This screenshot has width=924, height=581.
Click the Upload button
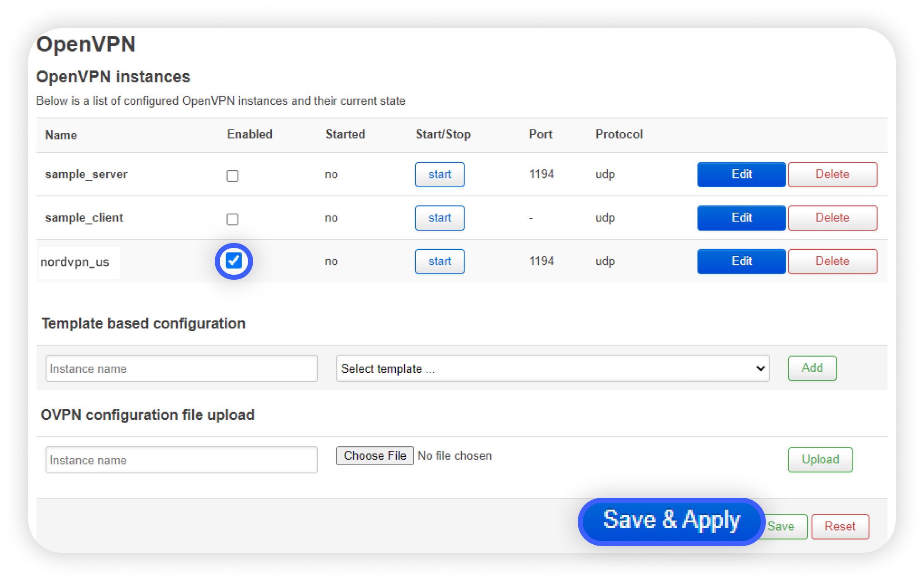(x=820, y=459)
